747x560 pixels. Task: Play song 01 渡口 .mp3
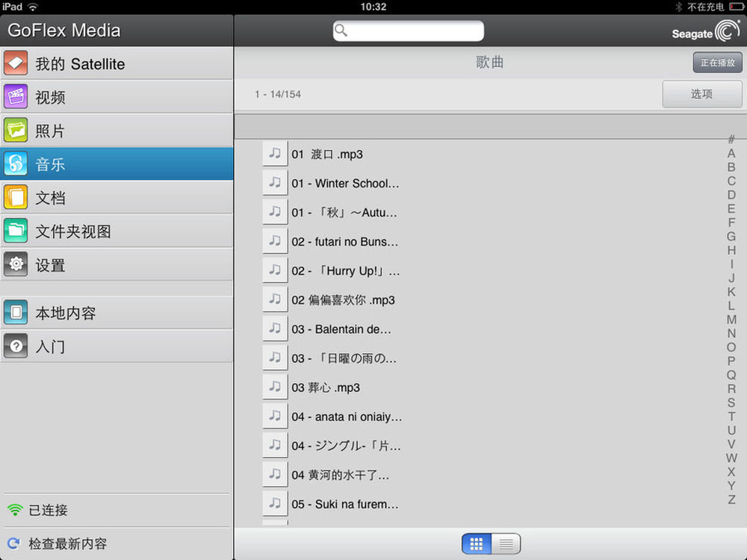[327, 155]
